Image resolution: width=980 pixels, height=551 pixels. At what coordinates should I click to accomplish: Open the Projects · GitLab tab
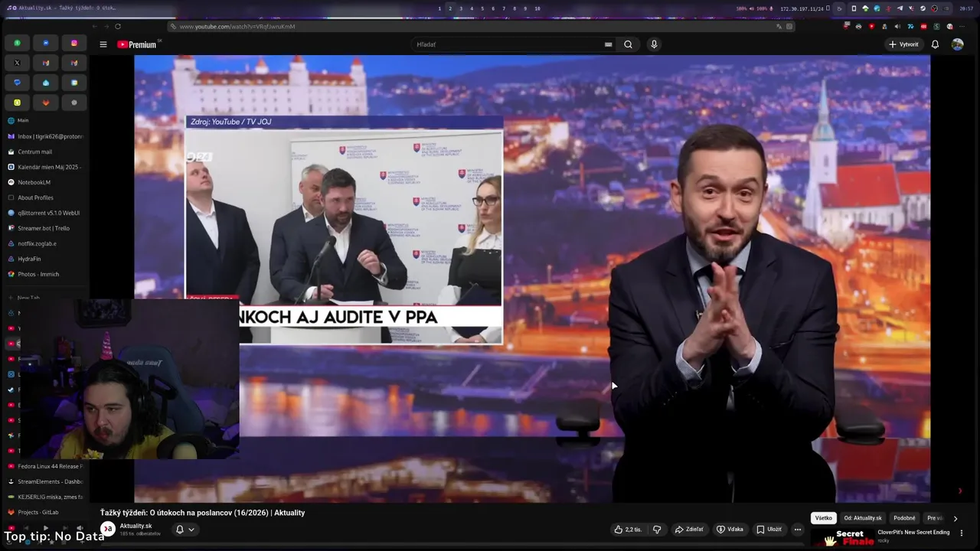pyautogui.click(x=44, y=512)
